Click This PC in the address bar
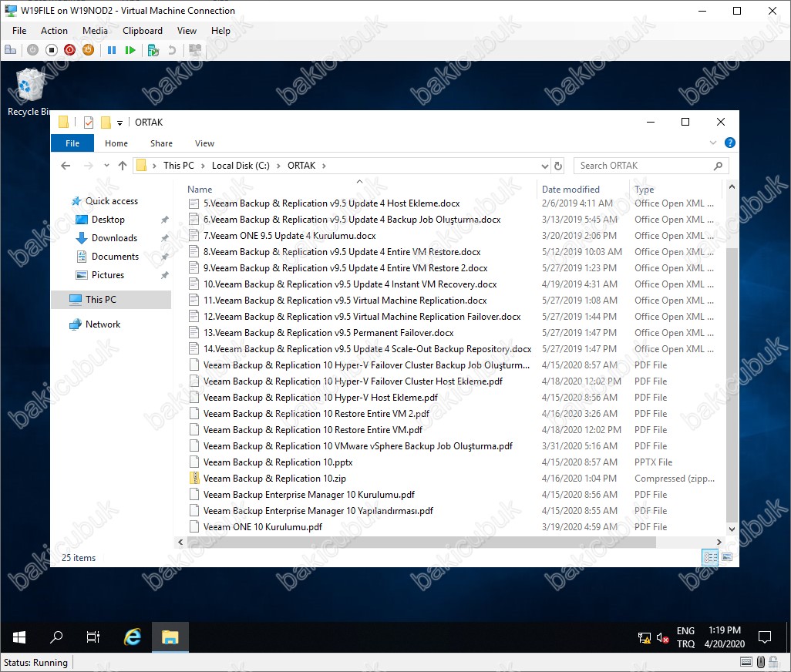 [179, 166]
